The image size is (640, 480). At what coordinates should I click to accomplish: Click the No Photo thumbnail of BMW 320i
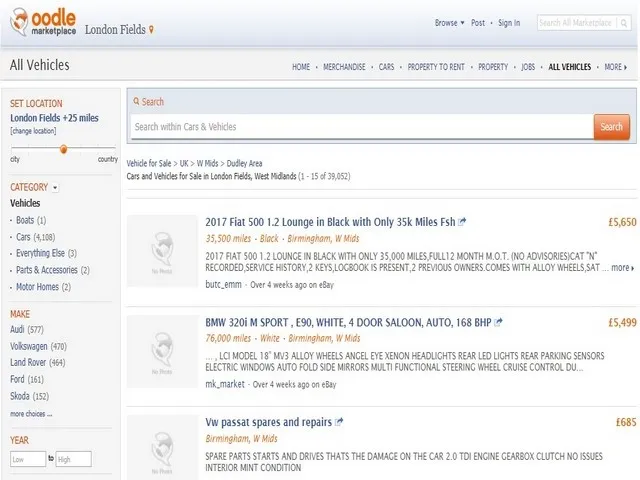(x=162, y=351)
